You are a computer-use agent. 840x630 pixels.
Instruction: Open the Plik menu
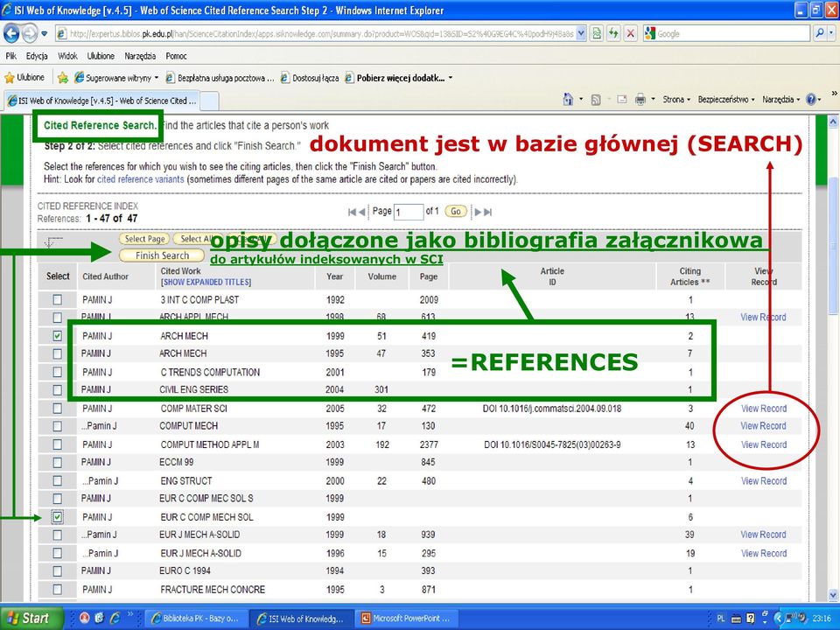pyautogui.click(x=11, y=56)
